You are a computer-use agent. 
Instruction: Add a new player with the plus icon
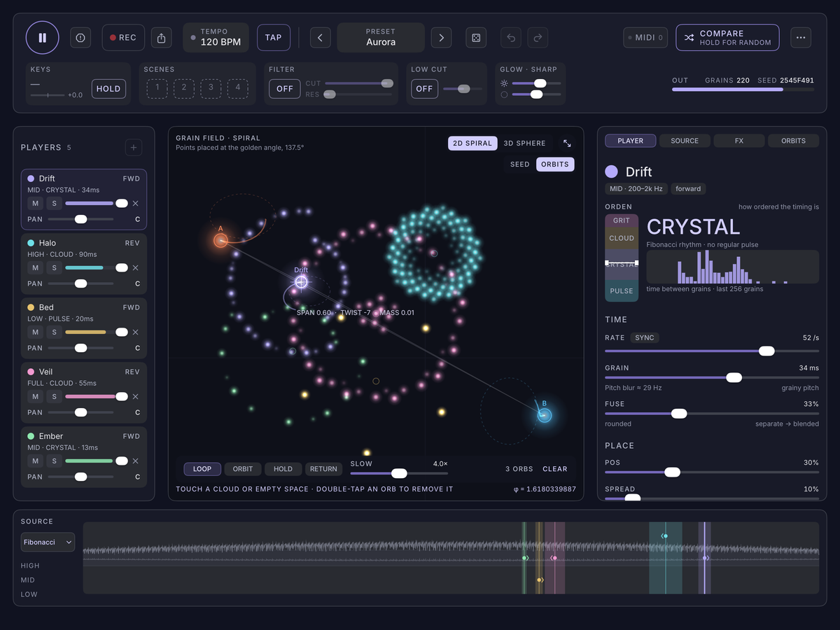pos(134,148)
